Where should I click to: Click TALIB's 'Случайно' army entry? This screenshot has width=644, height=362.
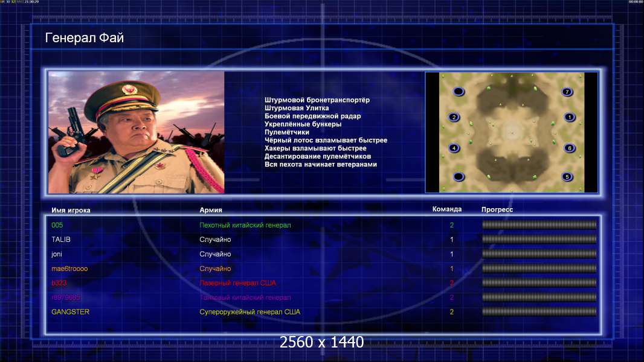[x=215, y=240]
